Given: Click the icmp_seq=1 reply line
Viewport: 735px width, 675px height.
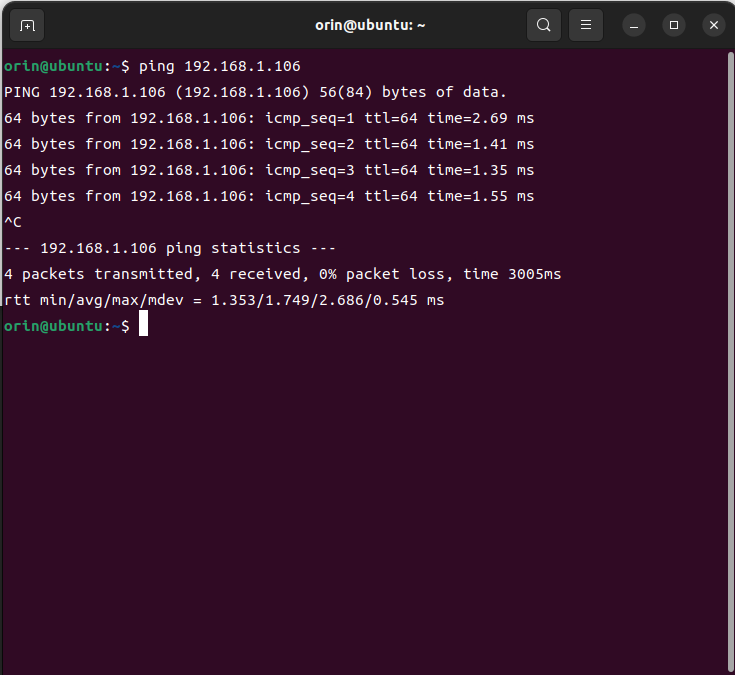Looking at the screenshot, I should coord(269,118).
